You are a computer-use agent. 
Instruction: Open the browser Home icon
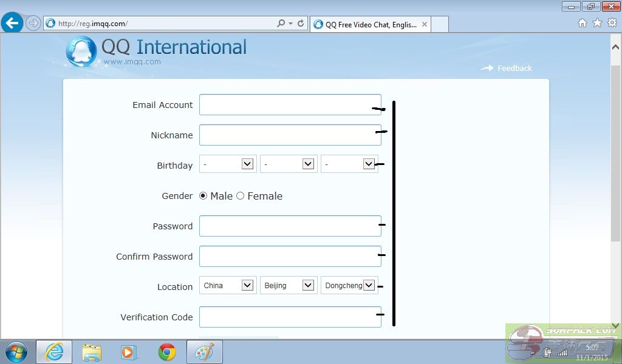tap(583, 23)
